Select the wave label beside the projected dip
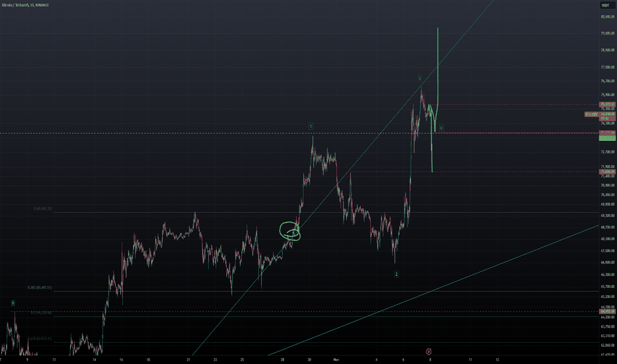This screenshot has height=364, width=617. point(441,128)
